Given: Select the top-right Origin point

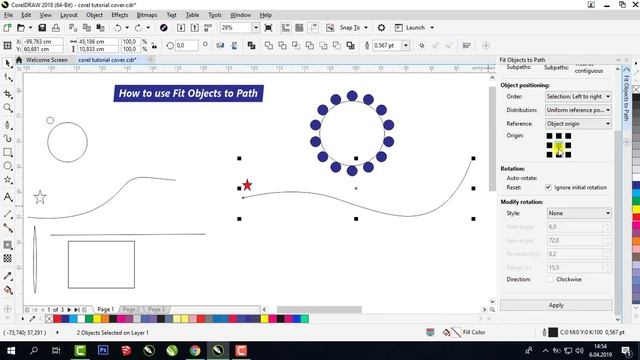Looking at the screenshot, I should (568, 136).
